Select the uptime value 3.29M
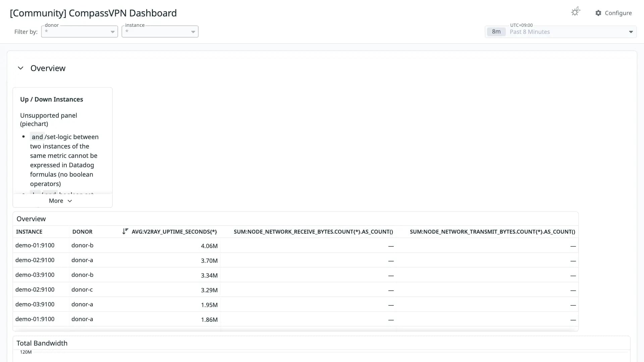Screen dimensions: 644x362 [x=209, y=290]
